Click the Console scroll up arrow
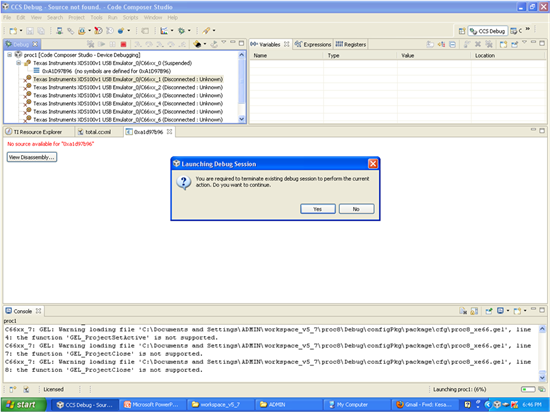The width and height of the screenshot is (550, 412). (542, 329)
